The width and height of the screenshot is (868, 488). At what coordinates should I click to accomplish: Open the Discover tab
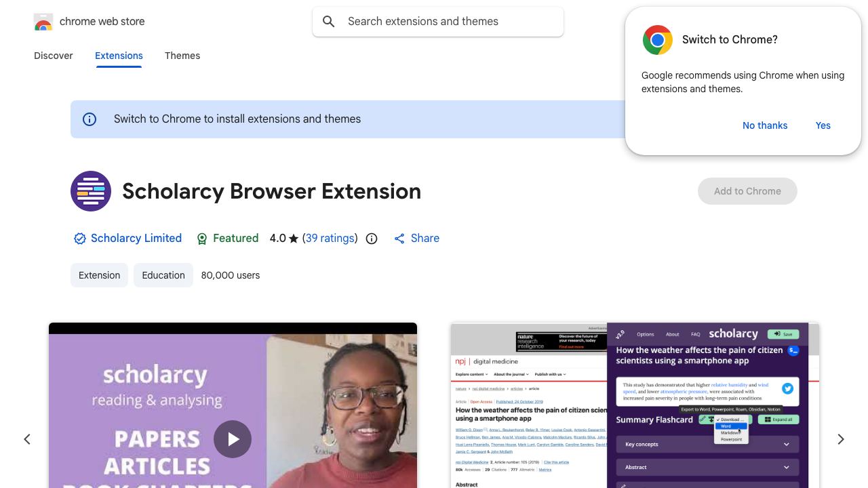click(x=54, y=56)
